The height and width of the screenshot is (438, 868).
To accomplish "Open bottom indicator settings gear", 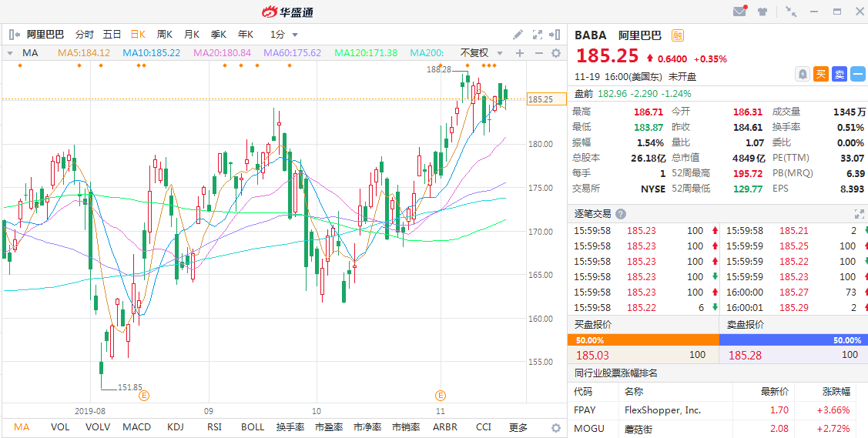I will 556,427.
